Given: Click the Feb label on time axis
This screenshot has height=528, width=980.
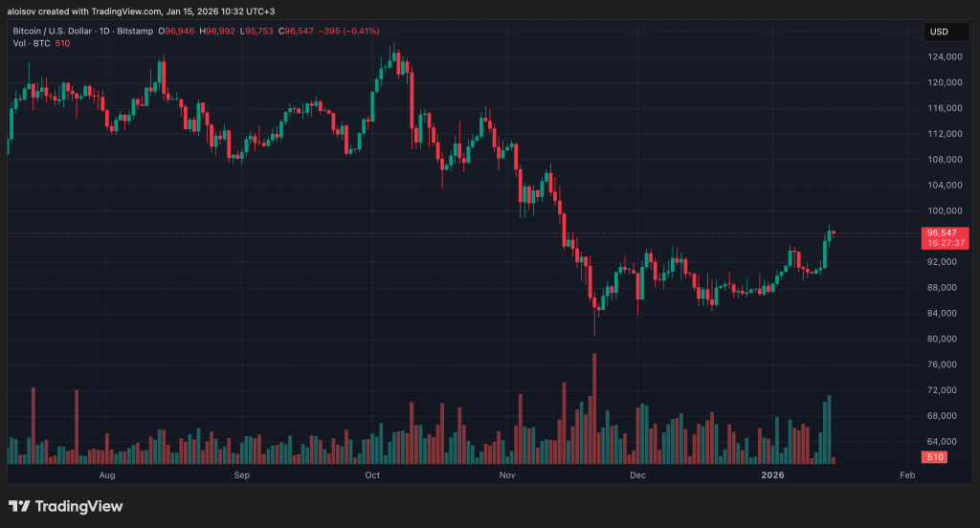Looking at the screenshot, I should 906,474.
